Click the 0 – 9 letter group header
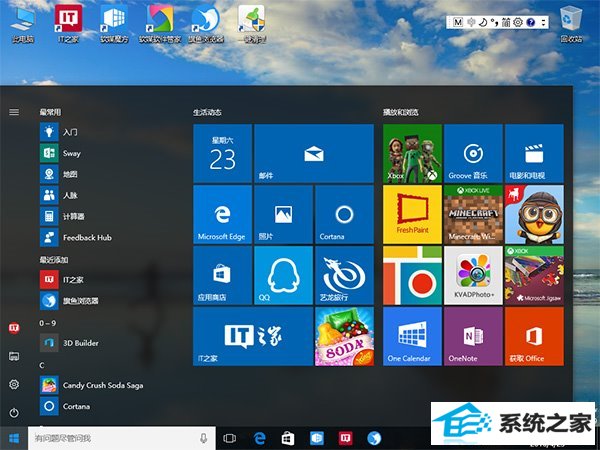 pyautogui.click(x=47, y=323)
